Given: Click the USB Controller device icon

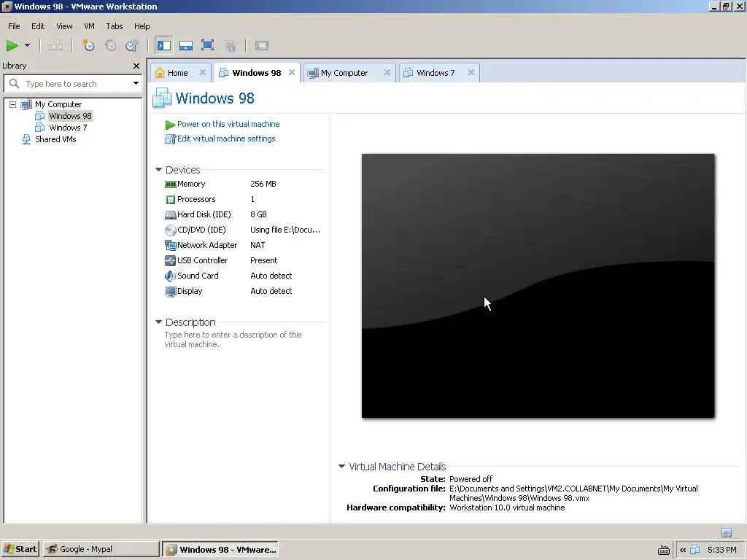Looking at the screenshot, I should pyautogui.click(x=170, y=260).
